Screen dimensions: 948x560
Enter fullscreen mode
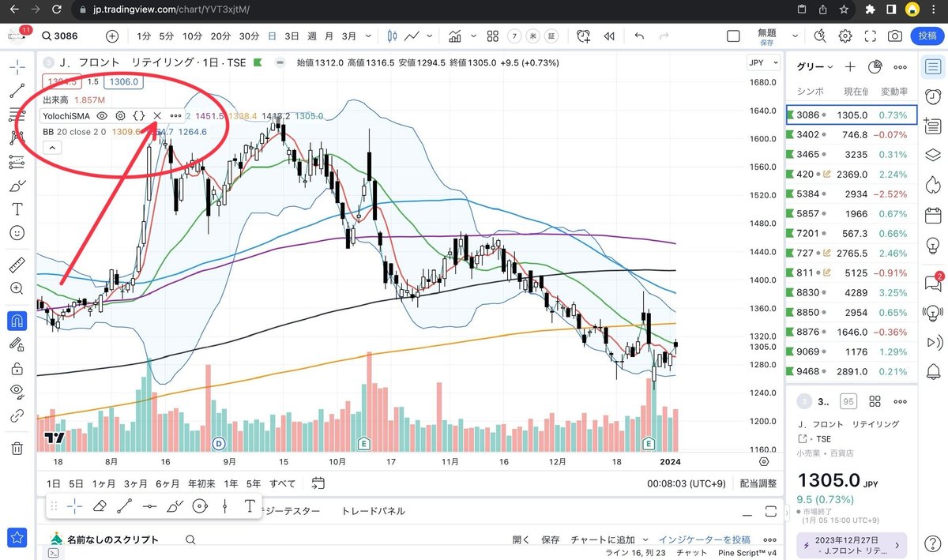tap(871, 36)
